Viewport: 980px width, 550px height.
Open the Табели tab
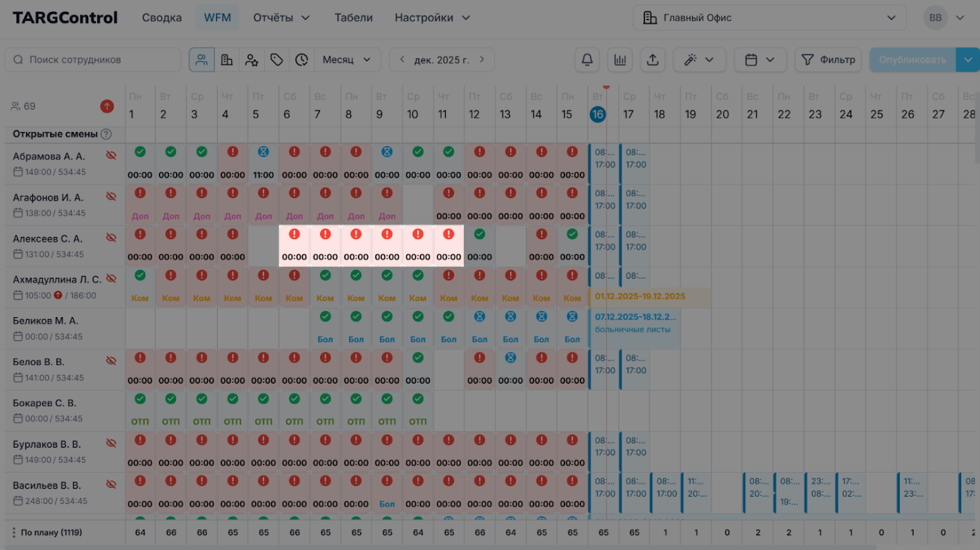(x=353, y=18)
